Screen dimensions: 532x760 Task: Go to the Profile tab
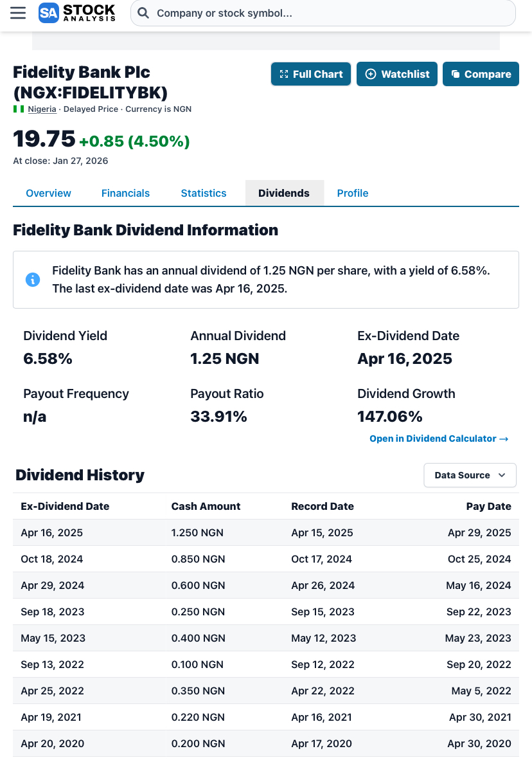[353, 193]
